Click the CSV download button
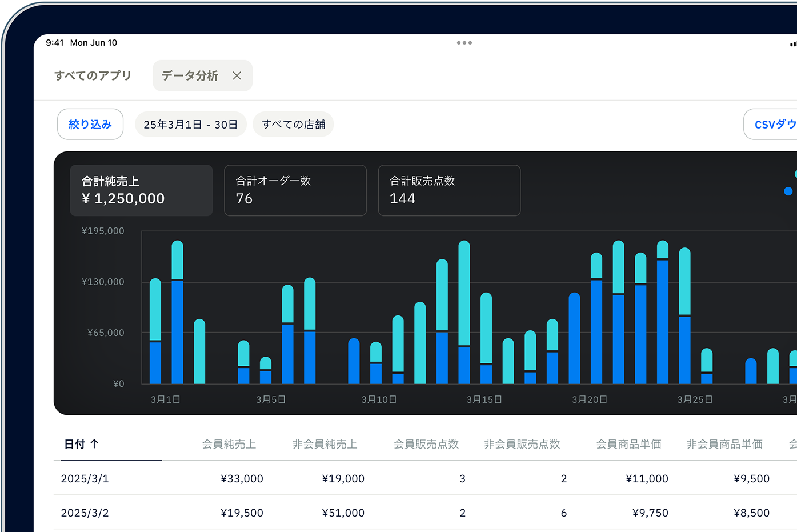This screenshot has height=532, width=797. 771,124
